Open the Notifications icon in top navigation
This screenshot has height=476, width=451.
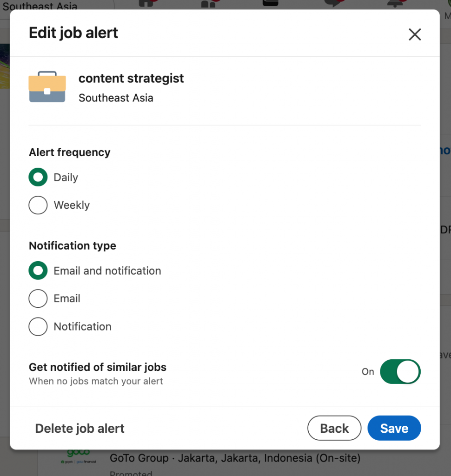395,4
